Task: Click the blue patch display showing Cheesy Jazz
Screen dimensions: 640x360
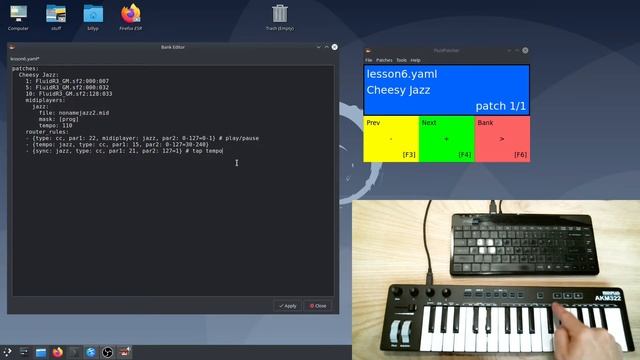Action: click(x=447, y=90)
